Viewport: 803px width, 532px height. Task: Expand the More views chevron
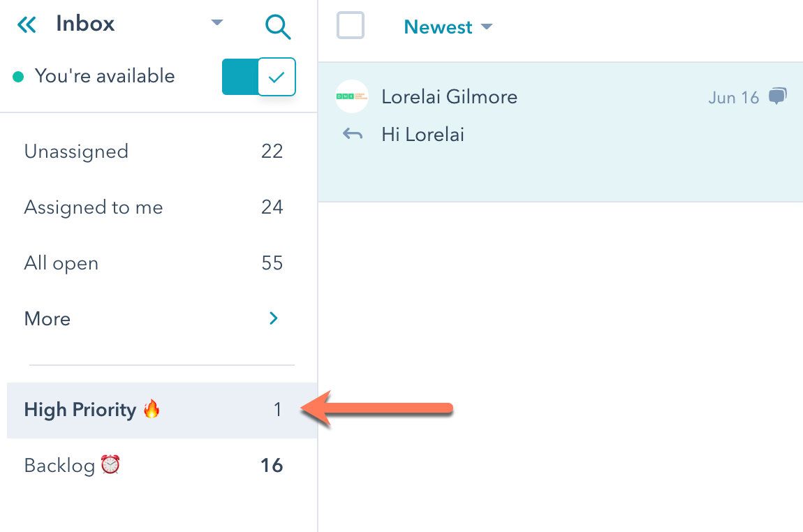274,318
